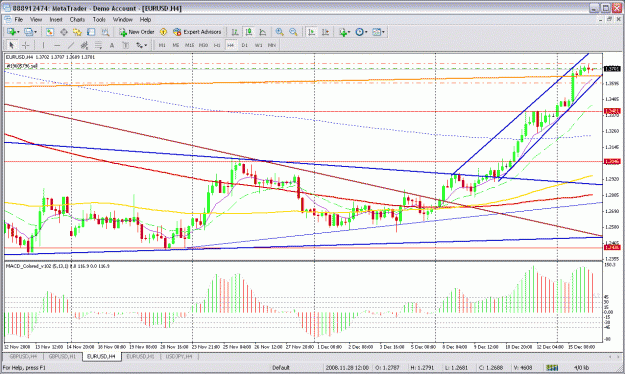This screenshot has width=625, height=374.
Task: Switch to Line Chart mode
Action: click(x=263, y=32)
